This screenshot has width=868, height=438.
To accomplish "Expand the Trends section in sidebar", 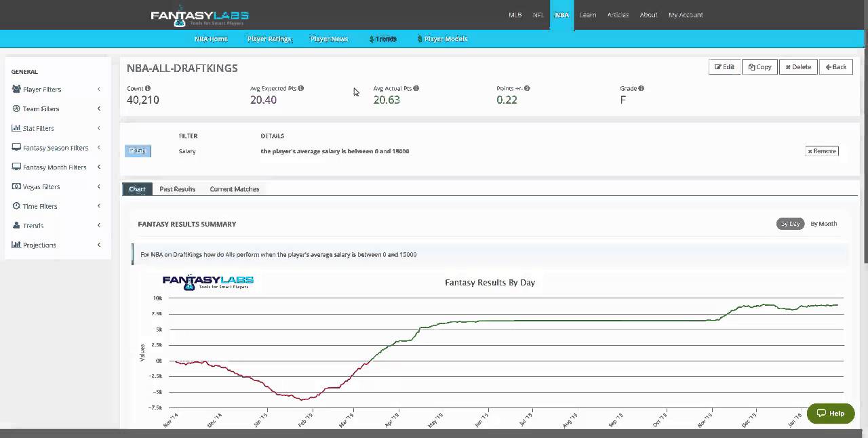I will pos(99,225).
